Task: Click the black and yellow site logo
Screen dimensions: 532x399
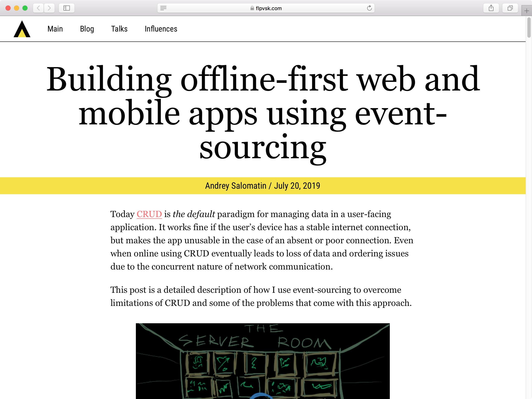Action: click(22, 29)
